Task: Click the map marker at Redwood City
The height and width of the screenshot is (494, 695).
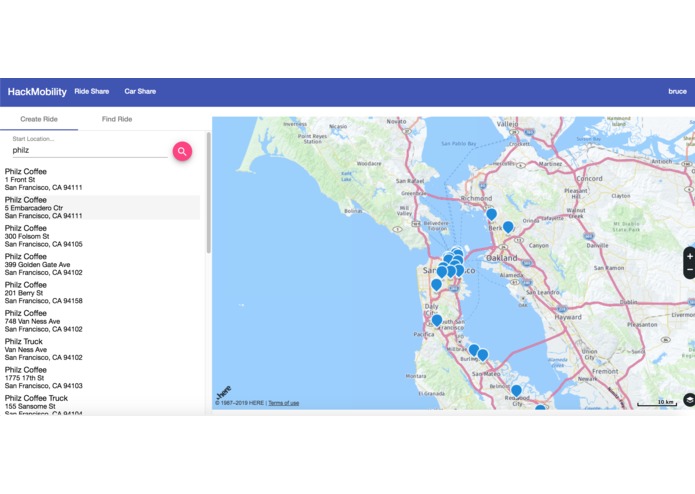Action: coord(516,391)
